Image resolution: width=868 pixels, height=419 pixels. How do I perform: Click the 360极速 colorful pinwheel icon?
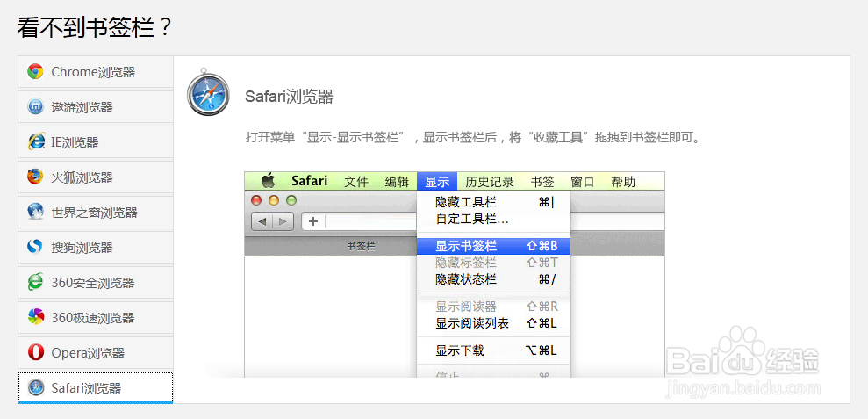35,317
